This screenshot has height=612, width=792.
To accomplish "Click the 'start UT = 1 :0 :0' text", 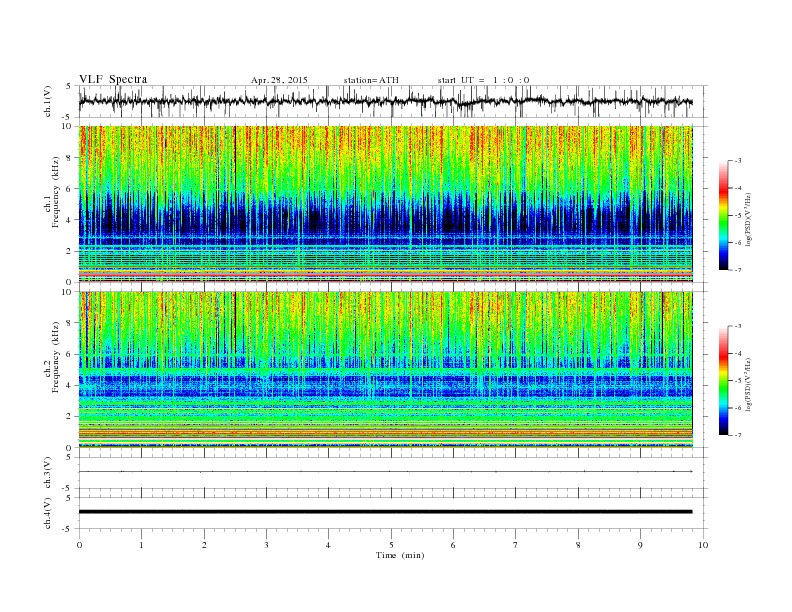I will (483, 80).
